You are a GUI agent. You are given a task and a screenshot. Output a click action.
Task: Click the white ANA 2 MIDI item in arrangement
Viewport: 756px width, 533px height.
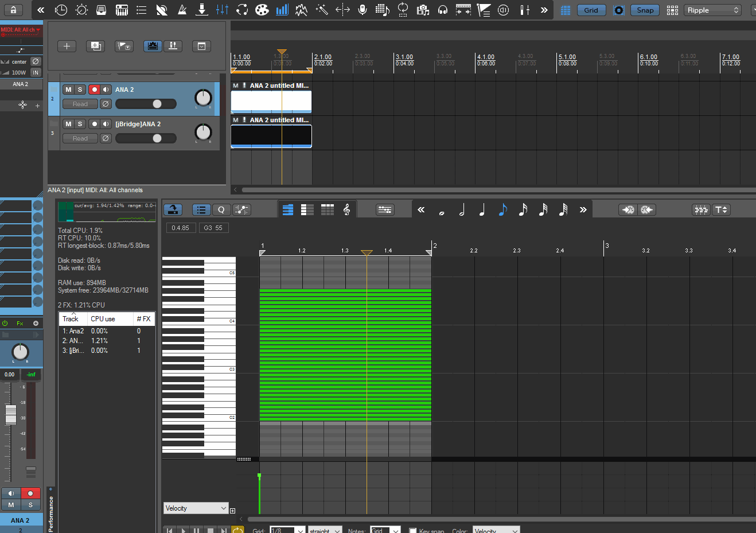click(x=271, y=102)
